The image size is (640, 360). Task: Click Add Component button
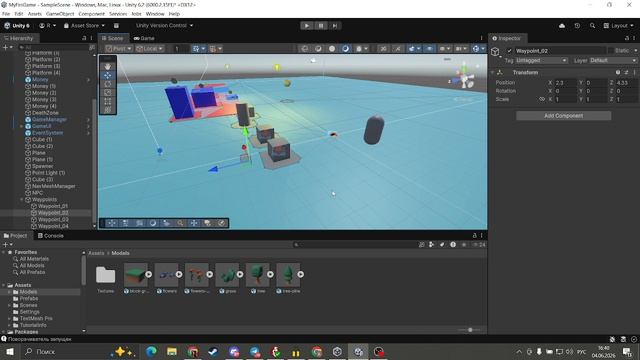click(563, 116)
